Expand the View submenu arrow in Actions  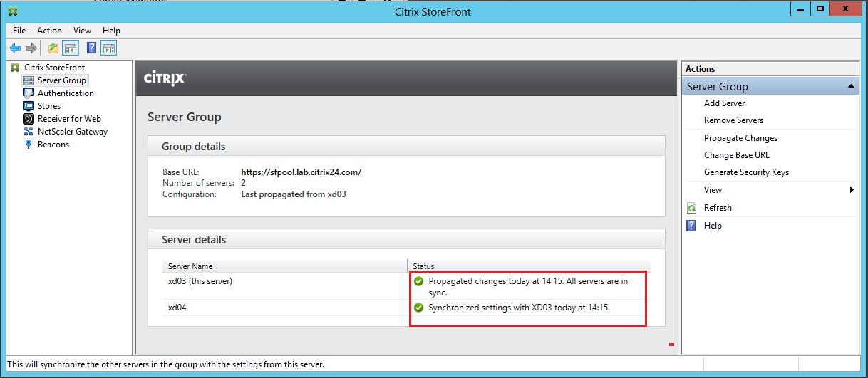pos(852,190)
